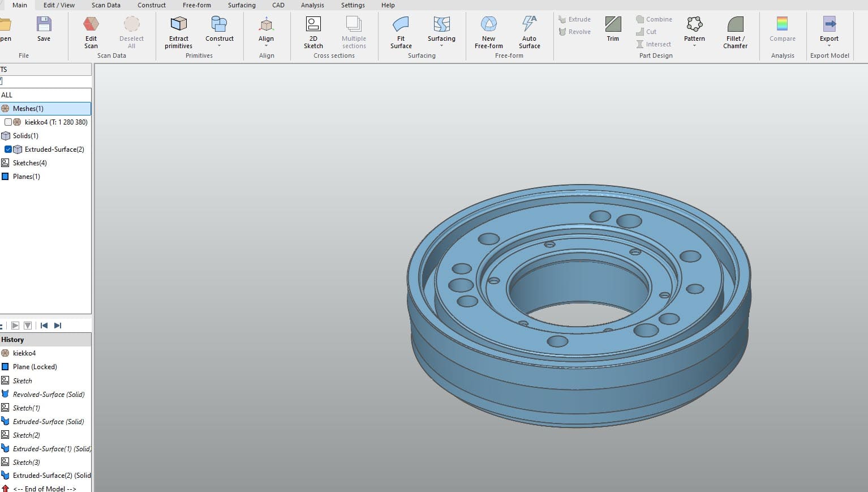Open the 2D Sketch tool
This screenshot has width=868, height=492.
point(313,25)
